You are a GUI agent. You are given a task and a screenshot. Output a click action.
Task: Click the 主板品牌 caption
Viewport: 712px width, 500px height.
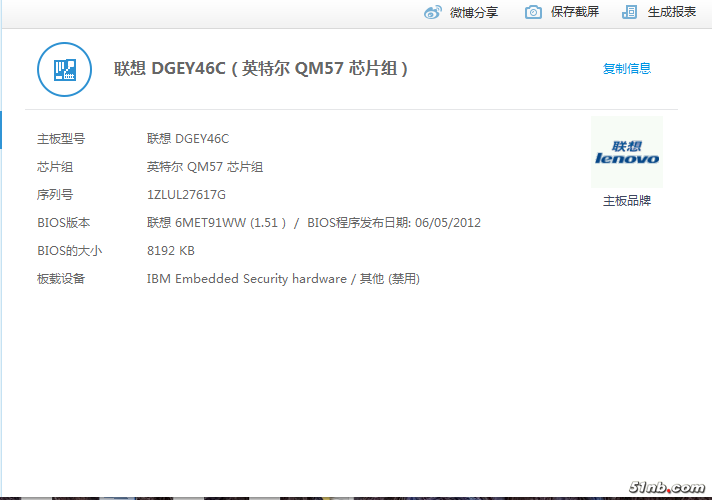[627, 201]
